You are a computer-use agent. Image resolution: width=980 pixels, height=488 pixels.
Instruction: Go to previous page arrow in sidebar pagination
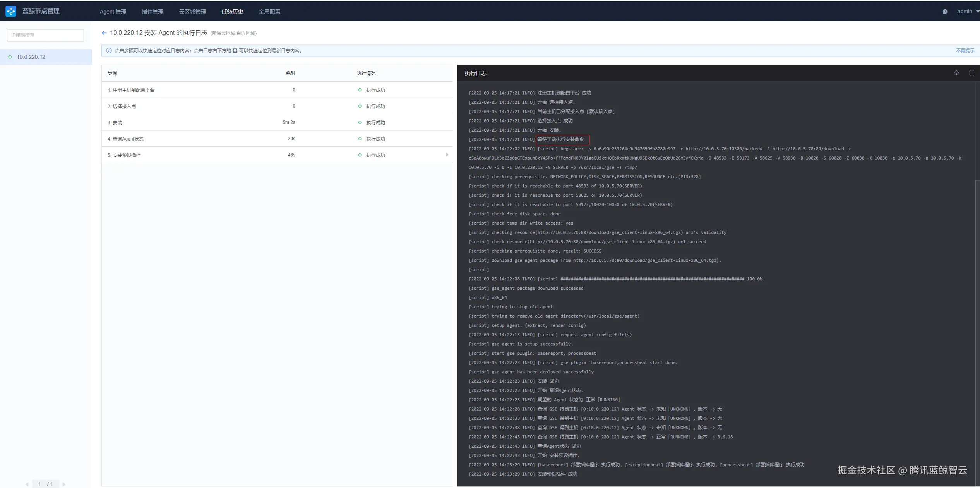(27, 484)
